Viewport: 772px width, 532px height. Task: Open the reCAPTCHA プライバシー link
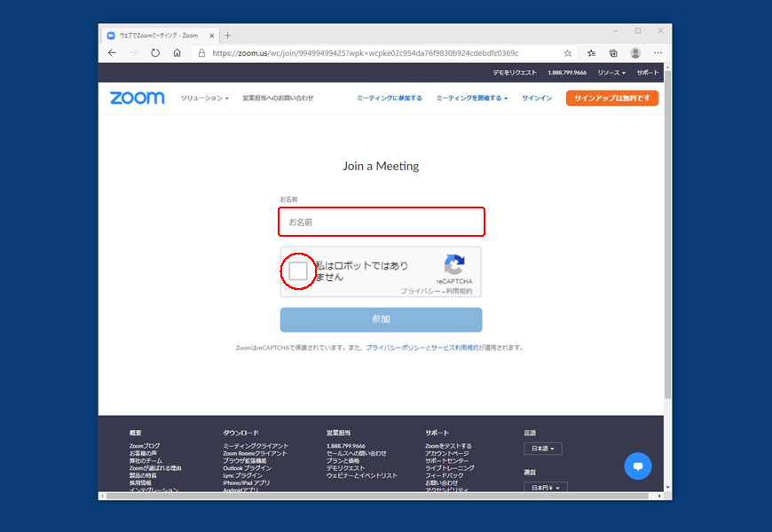click(x=420, y=291)
